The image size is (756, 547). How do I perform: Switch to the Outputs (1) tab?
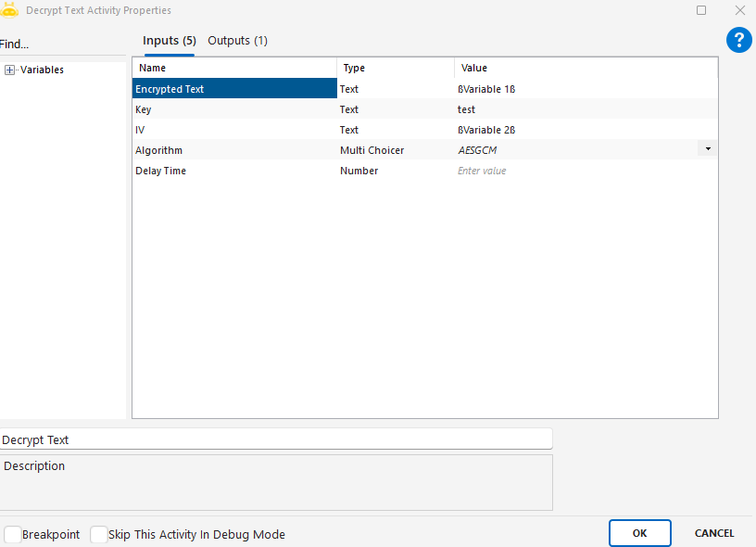[237, 41]
